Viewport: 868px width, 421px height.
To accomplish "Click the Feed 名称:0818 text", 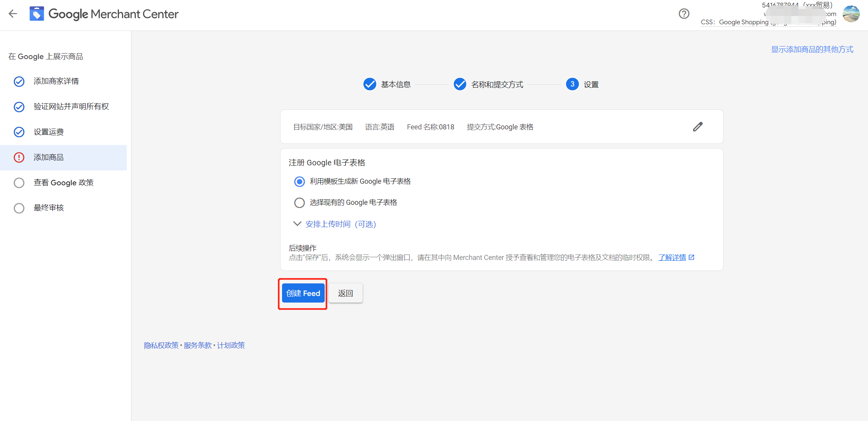I will click(x=431, y=127).
